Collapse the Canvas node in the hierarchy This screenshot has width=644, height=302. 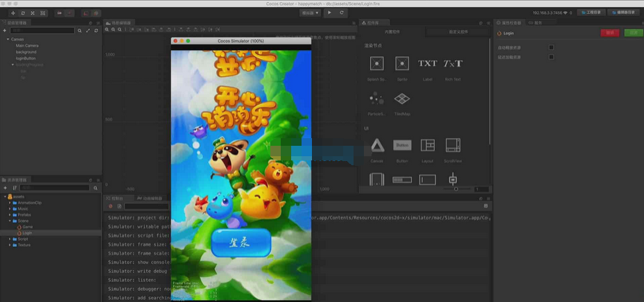[8, 40]
